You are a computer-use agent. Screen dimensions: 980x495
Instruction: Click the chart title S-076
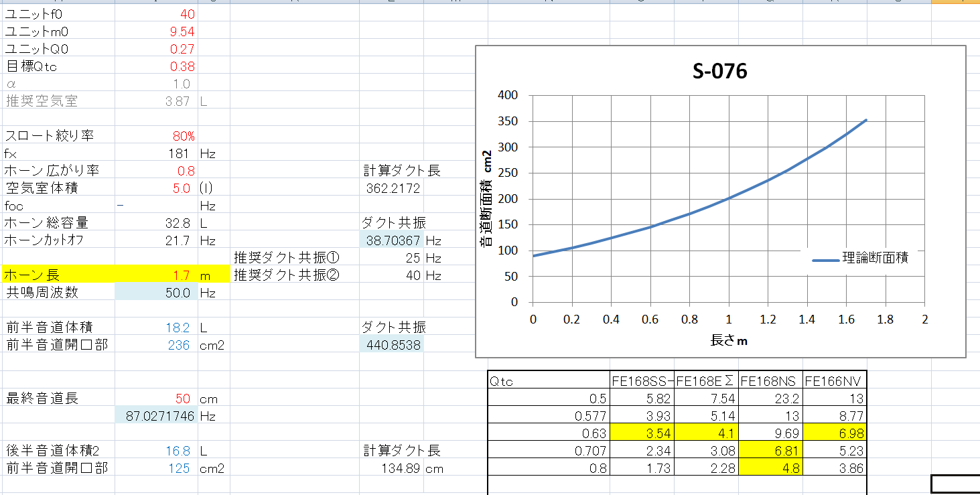click(x=720, y=71)
